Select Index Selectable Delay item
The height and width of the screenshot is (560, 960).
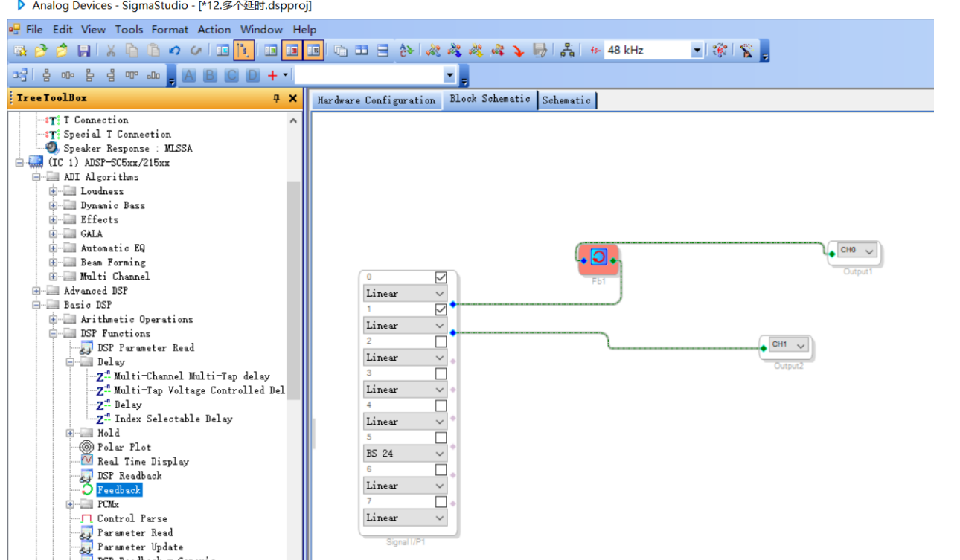point(173,419)
